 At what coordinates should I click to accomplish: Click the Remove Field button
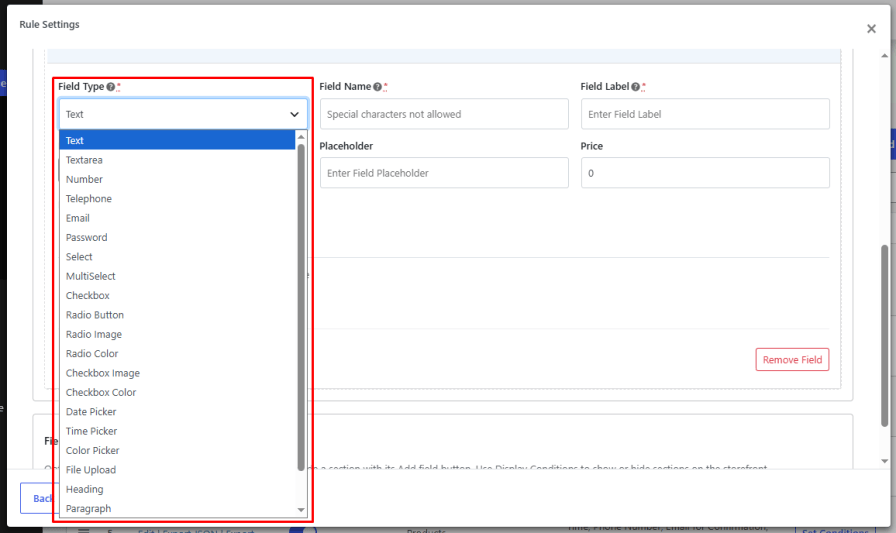pyautogui.click(x=792, y=360)
